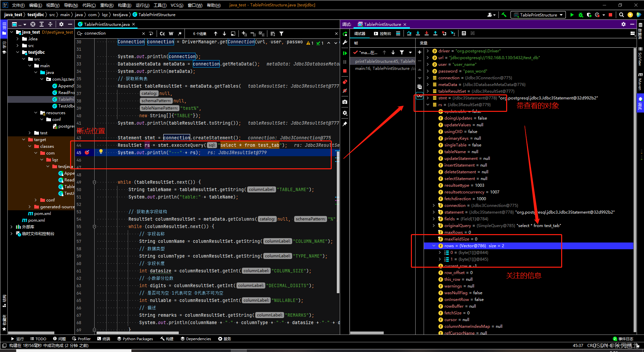The image size is (644, 352).
Task: Go to the previous search occurrence arrow
Action: [216, 34]
